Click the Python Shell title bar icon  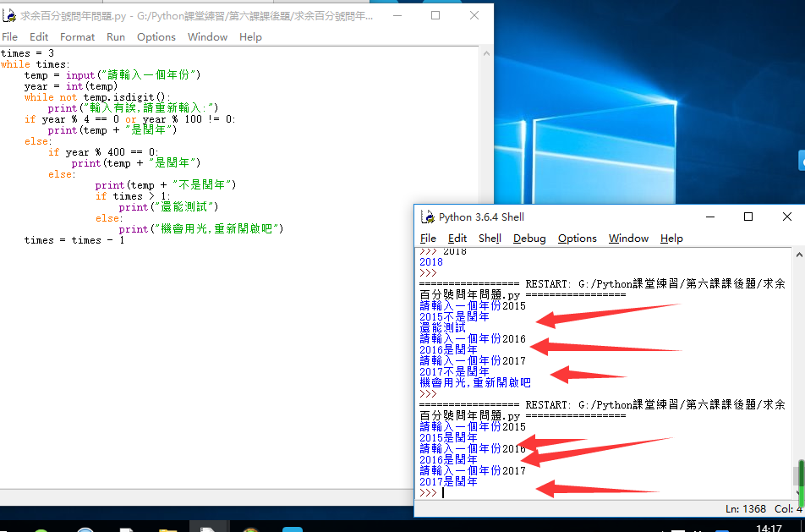[x=428, y=217]
